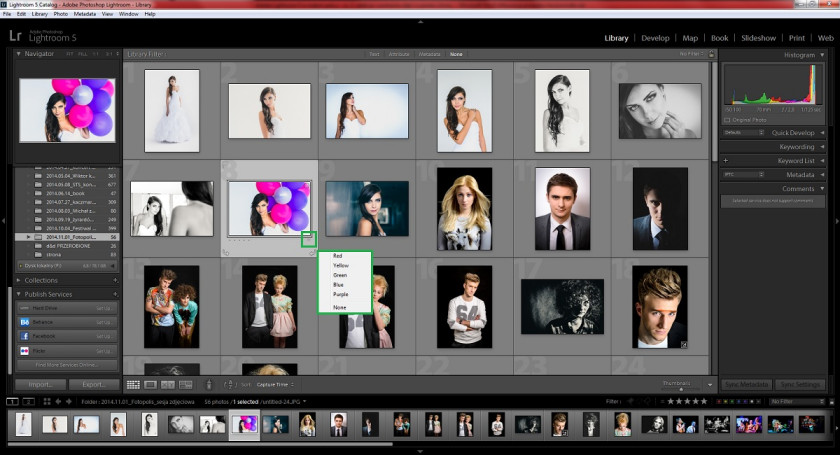
Task: Click the color label box on balloon photo
Action: point(309,239)
